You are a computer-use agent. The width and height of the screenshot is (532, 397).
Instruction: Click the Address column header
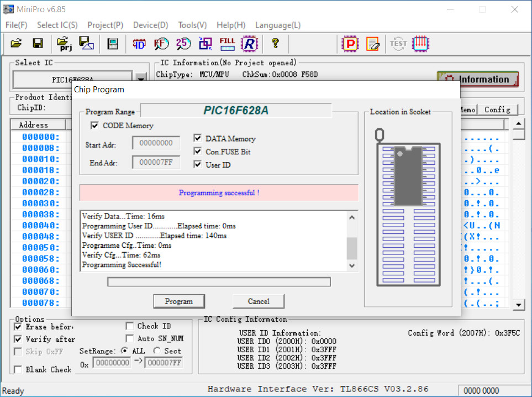38,124
